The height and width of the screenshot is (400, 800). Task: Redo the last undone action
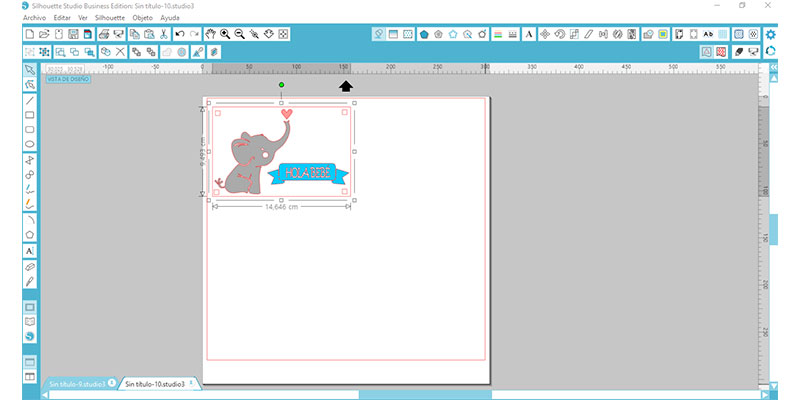coord(194,34)
